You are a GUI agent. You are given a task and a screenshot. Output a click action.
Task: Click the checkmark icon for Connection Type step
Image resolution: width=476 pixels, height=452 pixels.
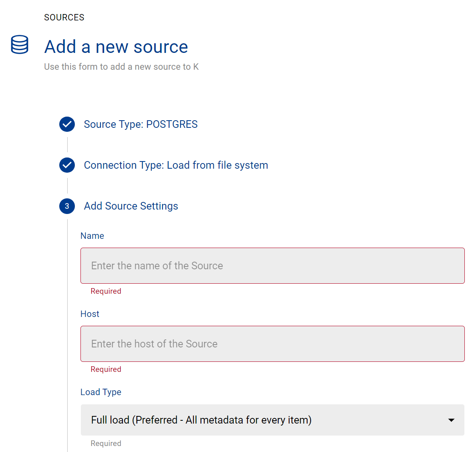(x=67, y=165)
